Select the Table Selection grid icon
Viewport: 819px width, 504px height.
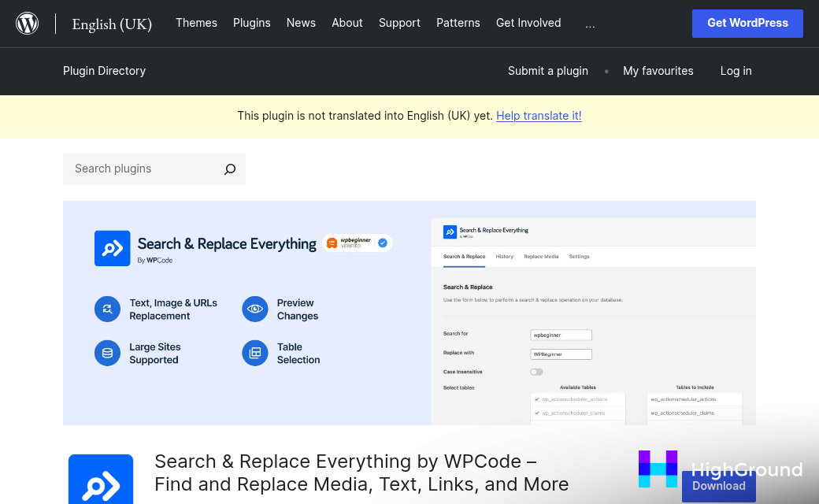point(254,353)
